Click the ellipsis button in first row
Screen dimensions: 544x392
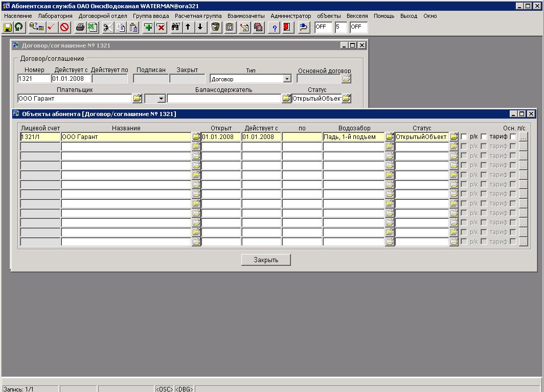pyautogui.click(x=523, y=137)
